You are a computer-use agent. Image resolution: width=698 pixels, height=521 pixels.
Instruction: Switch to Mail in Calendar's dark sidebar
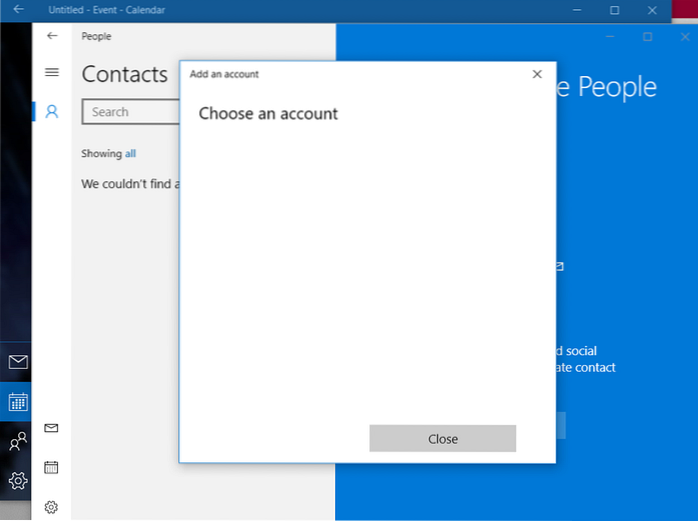[17, 362]
